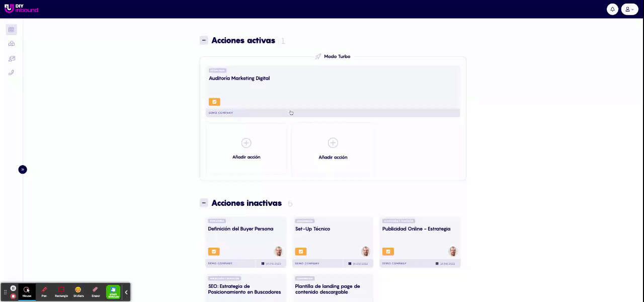This screenshot has height=302, width=644.
Task: Click assignee avatar on Publicidad Online card
Action: (453, 251)
